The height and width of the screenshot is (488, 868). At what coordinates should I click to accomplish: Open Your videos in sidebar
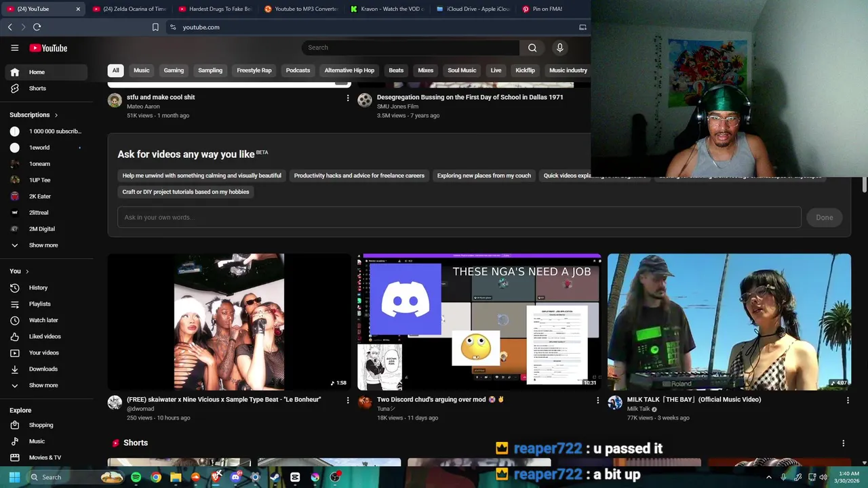point(46,352)
